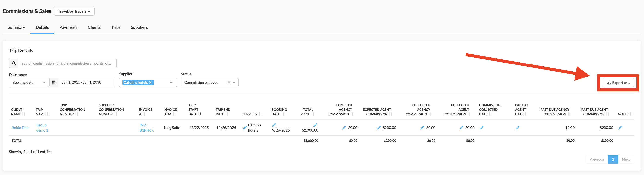Open the calendar date picker icon
The image size is (644, 175).
tap(54, 83)
